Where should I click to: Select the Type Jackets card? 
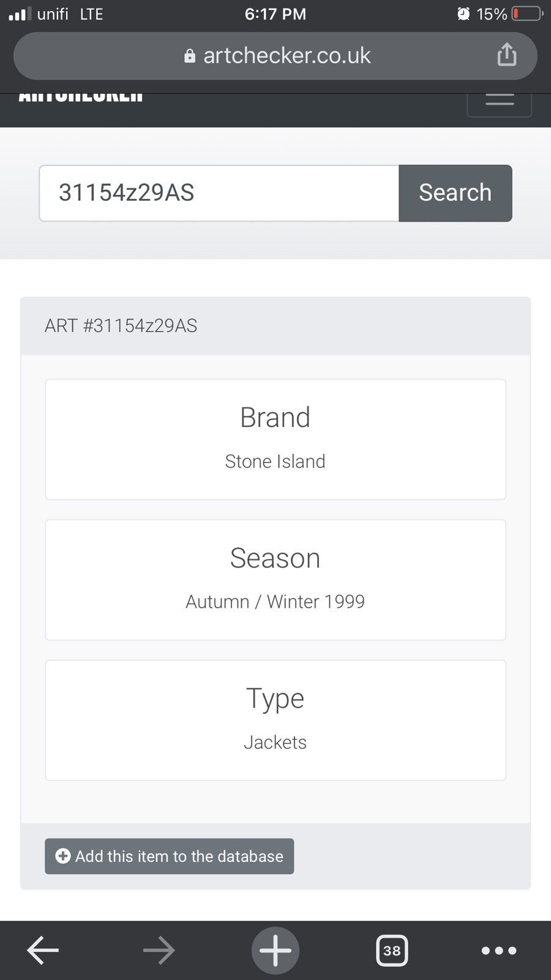tap(275, 720)
